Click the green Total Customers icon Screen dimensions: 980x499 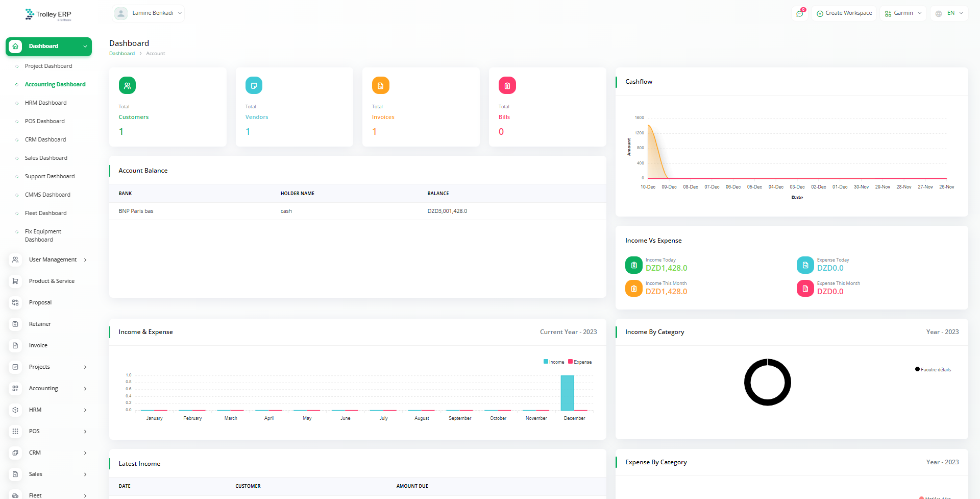point(127,85)
